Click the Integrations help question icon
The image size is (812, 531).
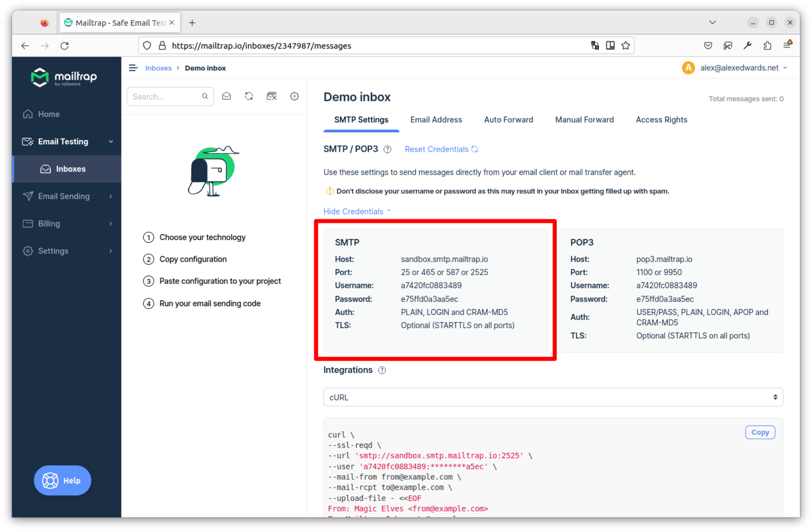(382, 370)
